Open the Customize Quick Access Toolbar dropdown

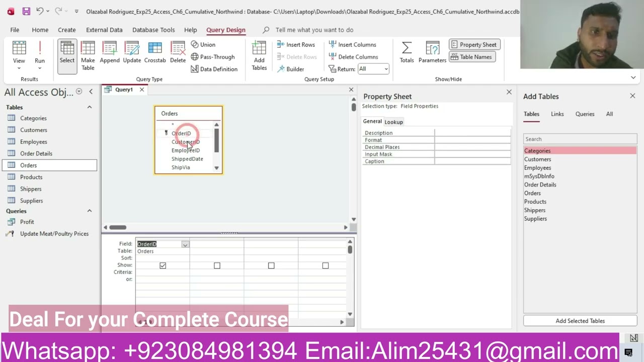(76, 11)
